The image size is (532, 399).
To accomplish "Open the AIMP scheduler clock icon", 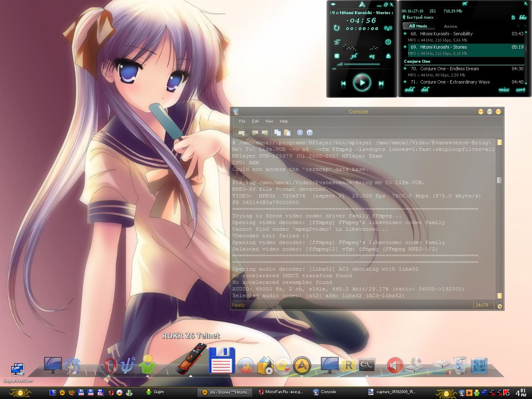I will point(388,42).
